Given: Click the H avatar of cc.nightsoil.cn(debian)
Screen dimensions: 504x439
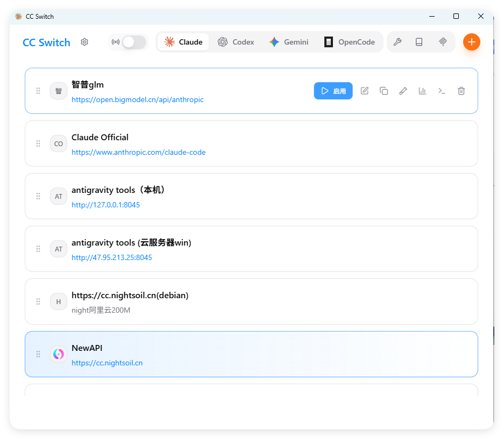Looking at the screenshot, I should (x=59, y=302).
